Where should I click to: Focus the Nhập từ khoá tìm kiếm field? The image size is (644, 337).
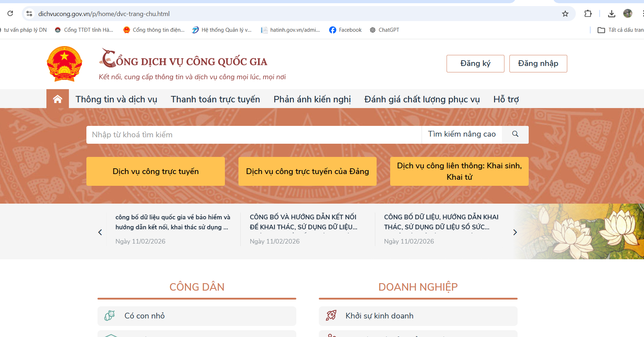point(253,135)
